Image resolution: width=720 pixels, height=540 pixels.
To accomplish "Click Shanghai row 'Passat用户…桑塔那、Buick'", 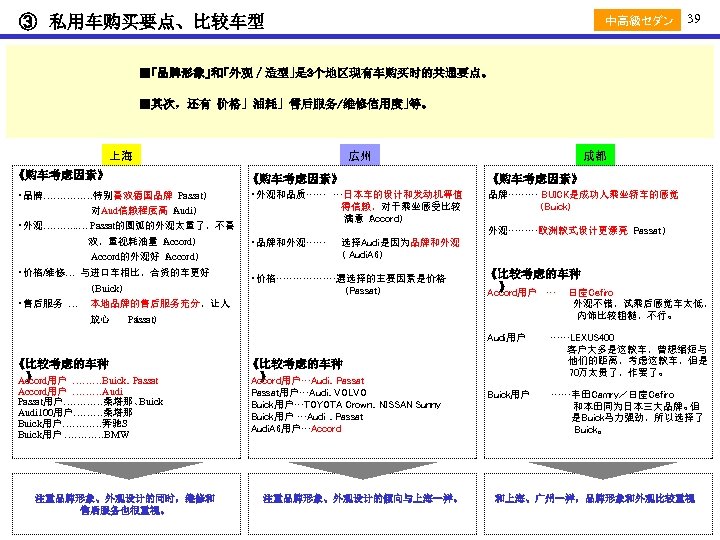I will [90, 402].
